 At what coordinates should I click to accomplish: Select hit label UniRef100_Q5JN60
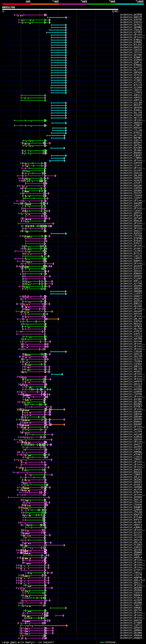131,151
